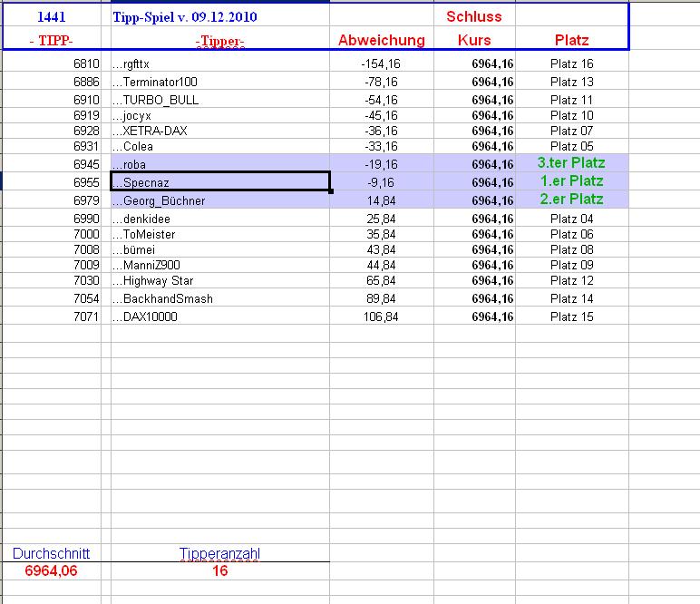Select tip value 6990
Screen dimensions: 700x604
click(87, 219)
